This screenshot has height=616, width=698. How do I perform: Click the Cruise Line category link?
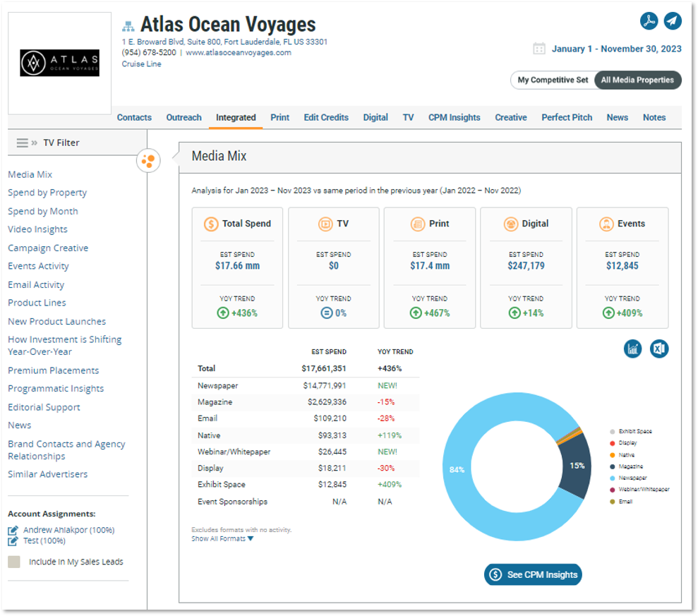(142, 64)
